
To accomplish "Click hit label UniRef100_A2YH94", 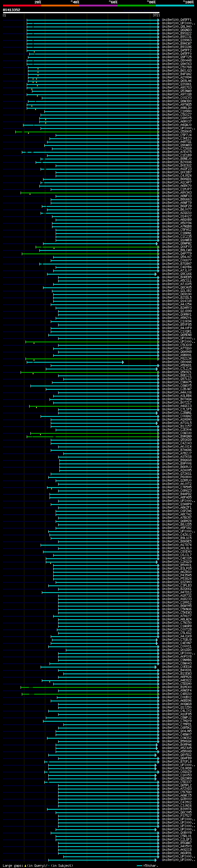I will (177, 78).
